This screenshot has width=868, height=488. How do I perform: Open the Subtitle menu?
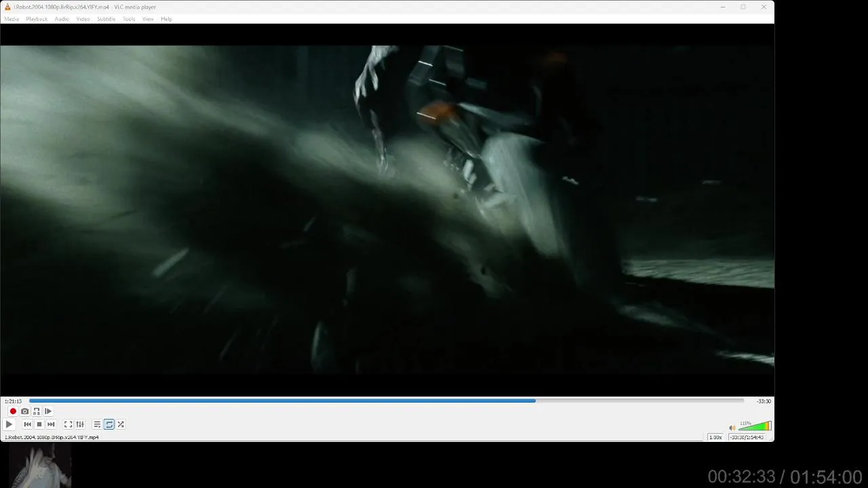[106, 19]
